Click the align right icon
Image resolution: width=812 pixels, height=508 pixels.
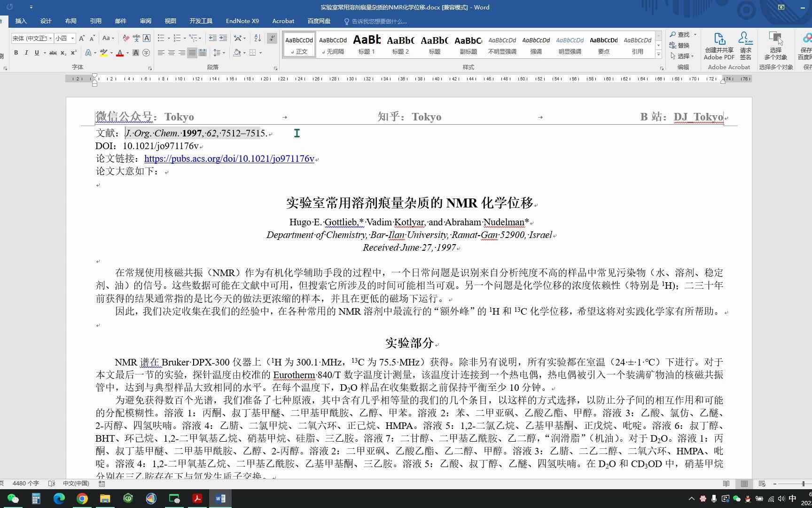pos(182,53)
